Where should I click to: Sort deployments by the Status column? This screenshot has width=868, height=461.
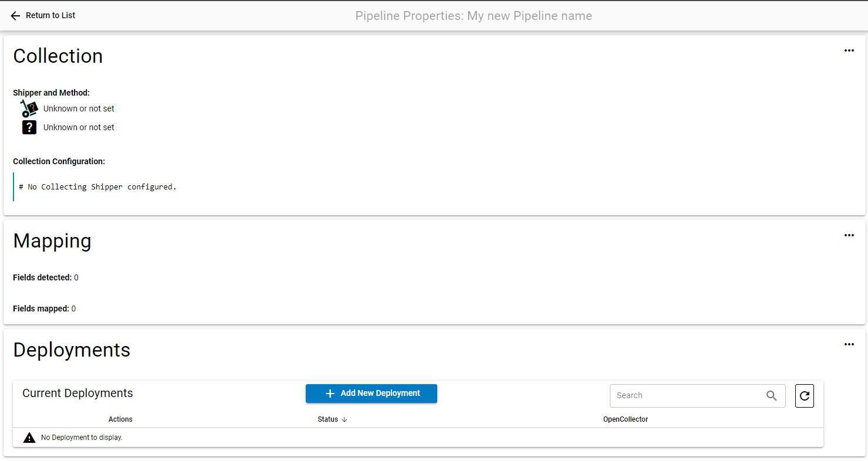[327, 419]
